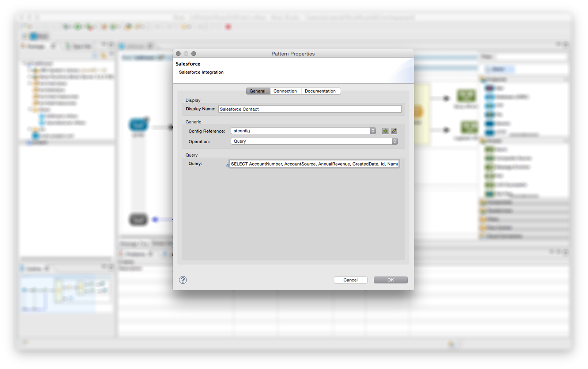Click the Salesforce heading text in dialog

(188, 64)
